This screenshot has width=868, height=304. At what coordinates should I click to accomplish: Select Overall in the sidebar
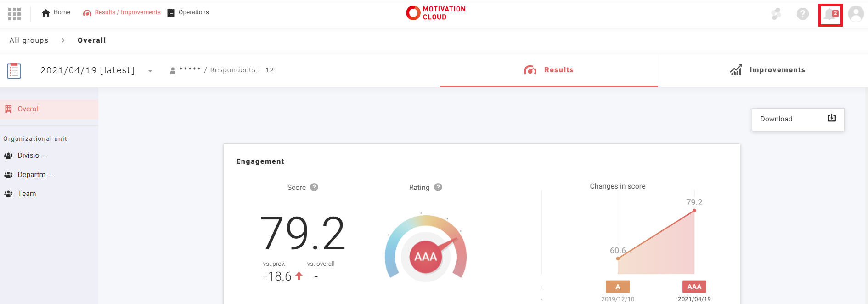[29, 109]
